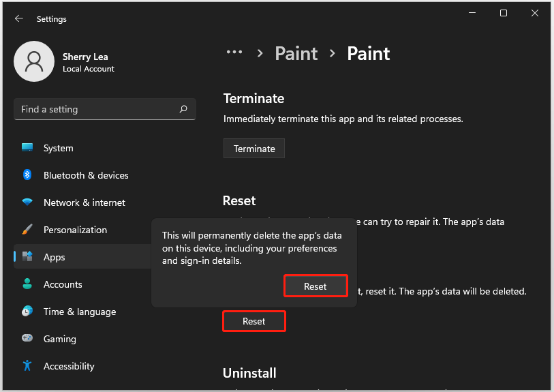Open Bluetooth & devices settings
This screenshot has width=554, height=392.
point(86,175)
